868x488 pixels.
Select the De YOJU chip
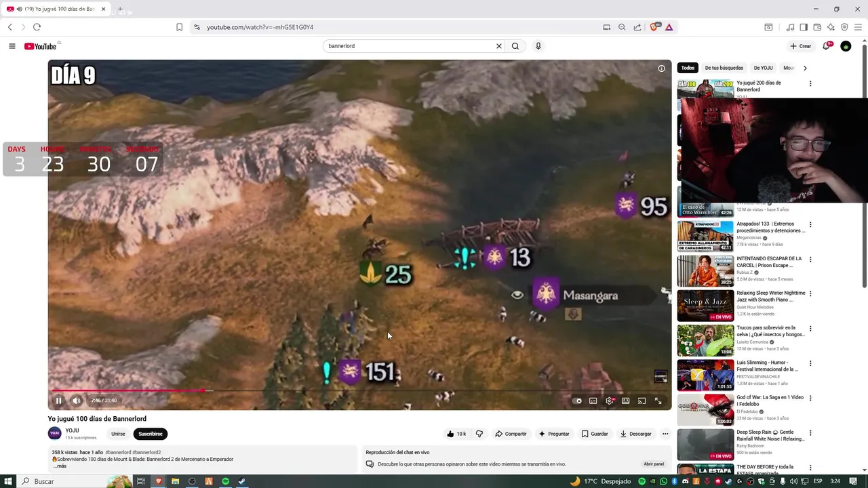click(763, 68)
